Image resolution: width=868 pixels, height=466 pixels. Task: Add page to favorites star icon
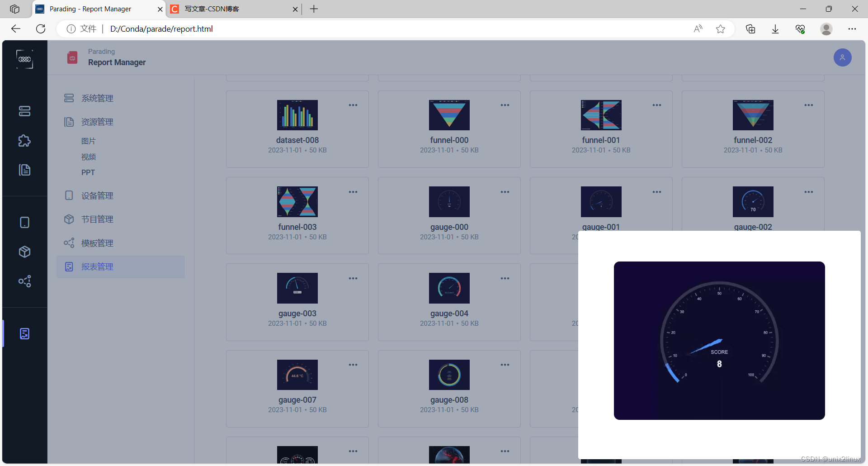click(721, 29)
